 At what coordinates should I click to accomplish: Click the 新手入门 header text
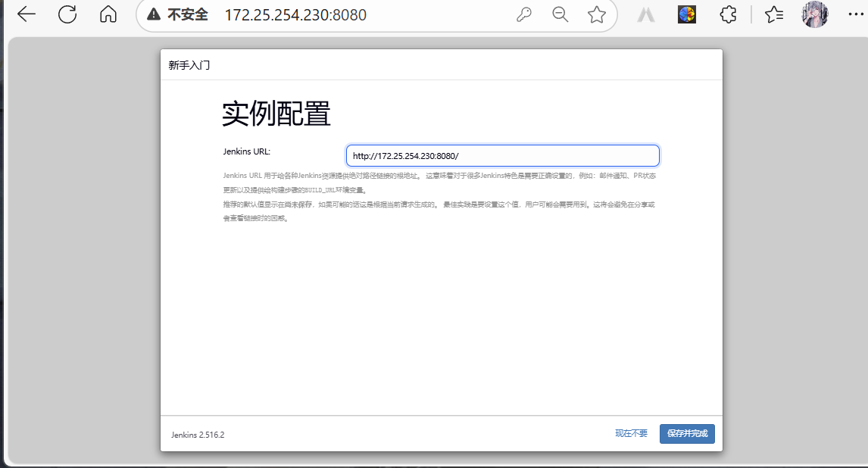pyautogui.click(x=189, y=65)
